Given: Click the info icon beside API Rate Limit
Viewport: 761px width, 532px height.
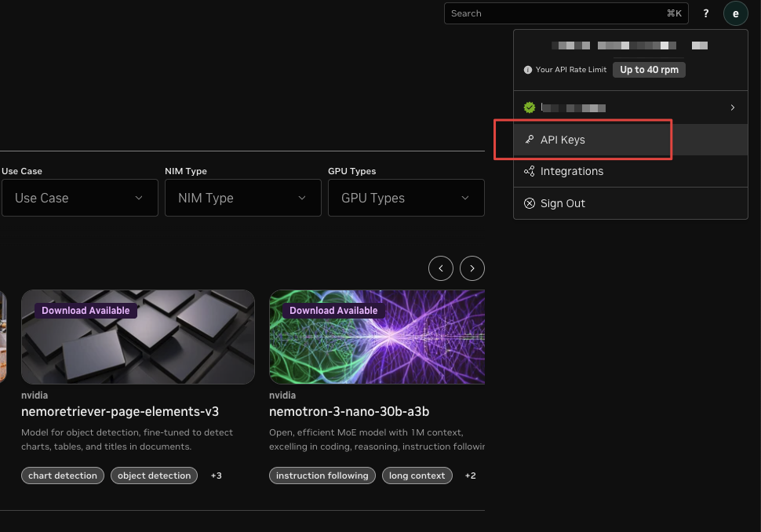Looking at the screenshot, I should coord(527,70).
